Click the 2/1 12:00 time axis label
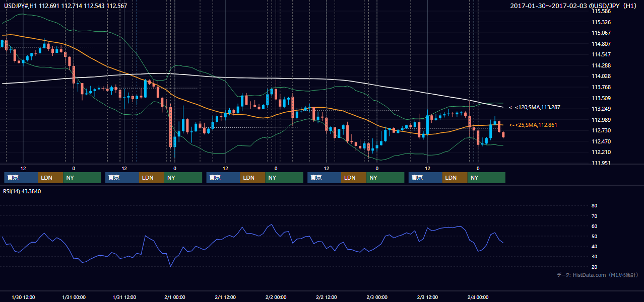Image resolution: width=644 pixels, height=302 pixels. pyautogui.click(x=225, y=297)
